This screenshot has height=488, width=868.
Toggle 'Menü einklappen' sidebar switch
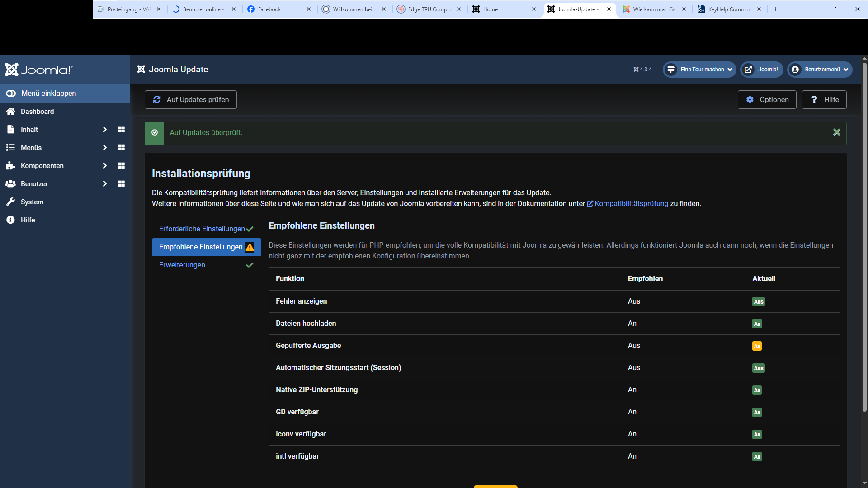[x=11, y=94]
